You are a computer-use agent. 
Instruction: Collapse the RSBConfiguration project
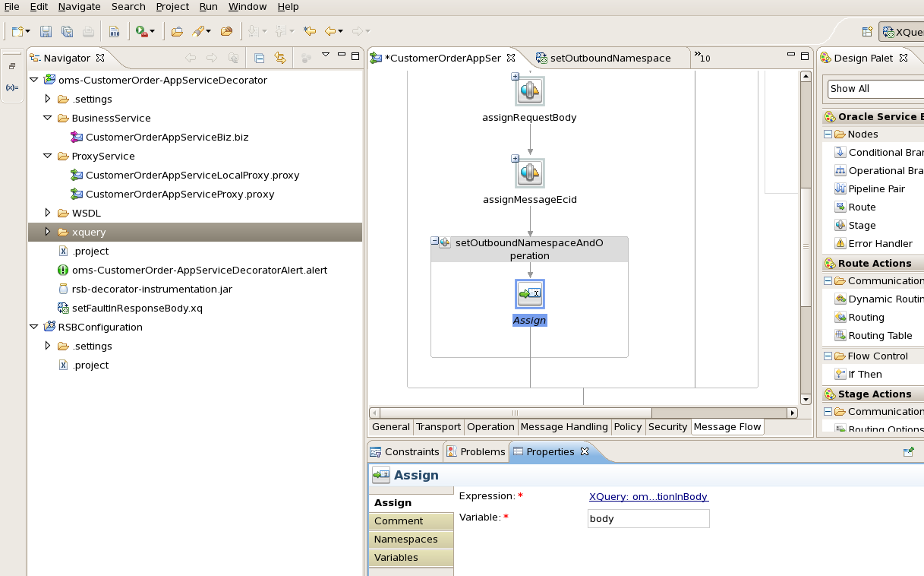33,327
